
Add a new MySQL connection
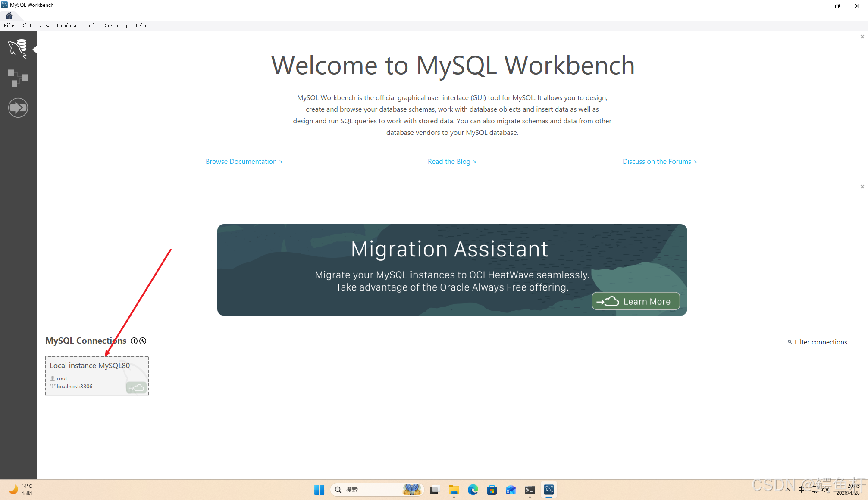[x=134, y=341]
